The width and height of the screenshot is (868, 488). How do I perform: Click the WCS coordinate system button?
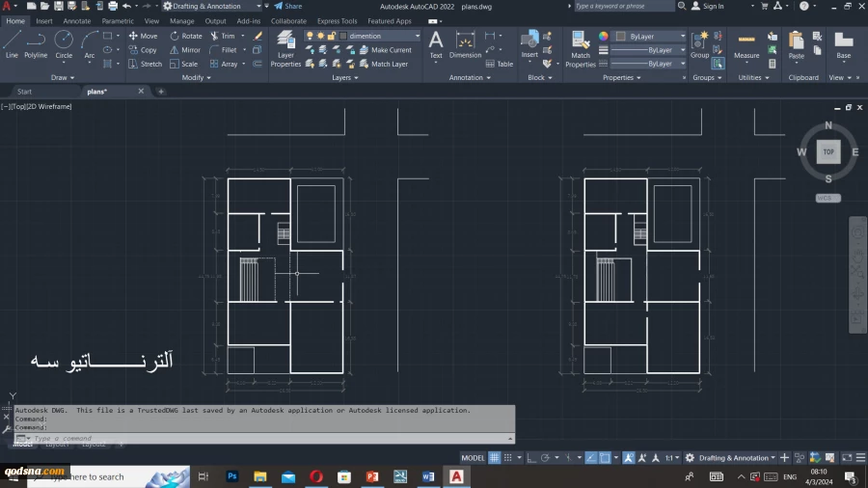[828, 198]
